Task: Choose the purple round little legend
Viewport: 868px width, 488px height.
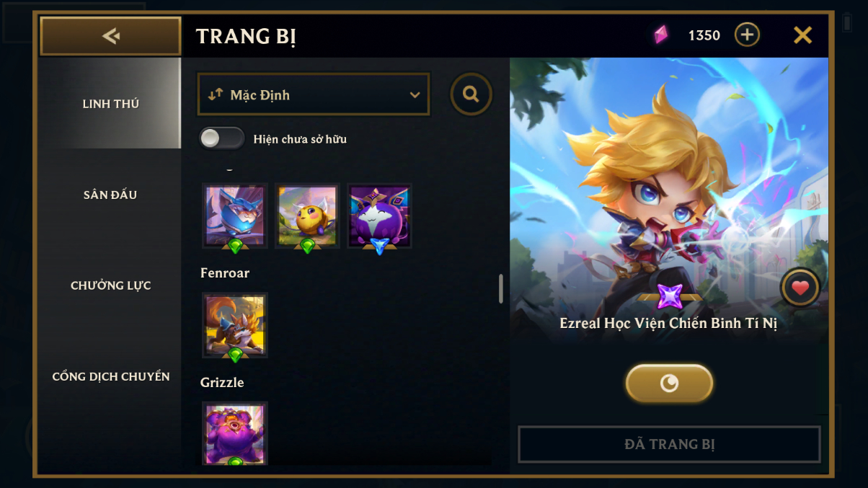Action: (379, 216)
